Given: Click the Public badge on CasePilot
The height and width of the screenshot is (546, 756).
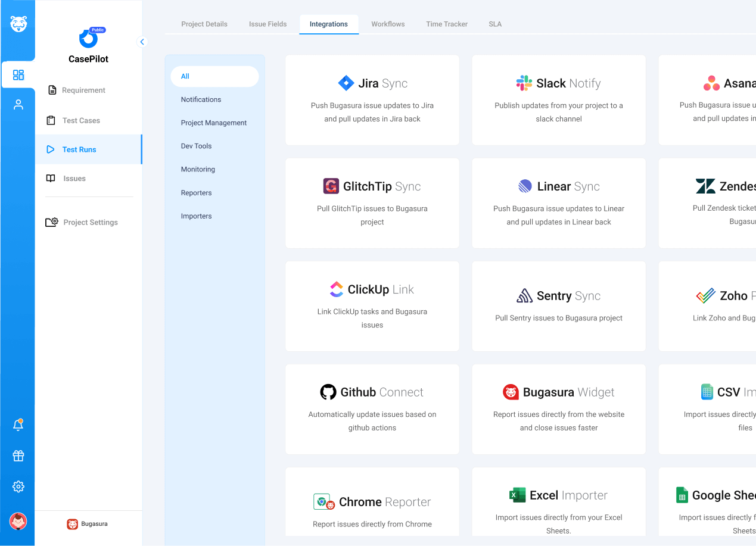Looking at the screenshot, I should pyautogui.click(x=97, y=30).
